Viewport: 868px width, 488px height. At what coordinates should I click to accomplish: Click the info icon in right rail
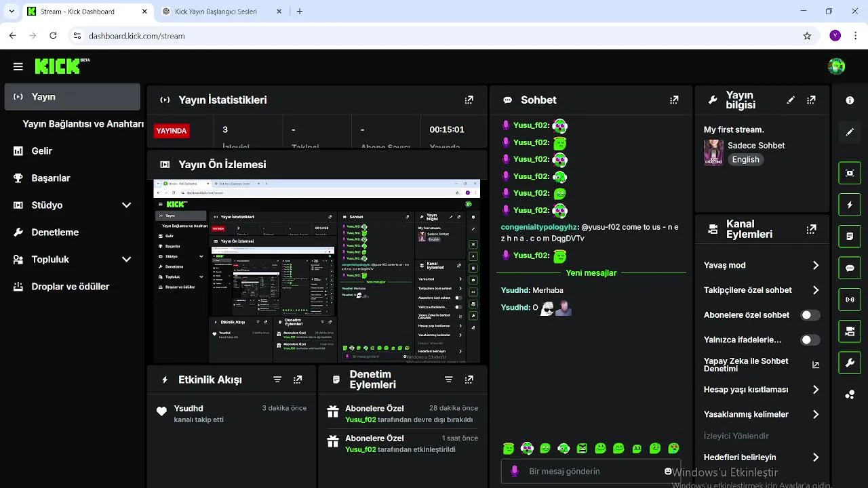(x=850, y=100)
